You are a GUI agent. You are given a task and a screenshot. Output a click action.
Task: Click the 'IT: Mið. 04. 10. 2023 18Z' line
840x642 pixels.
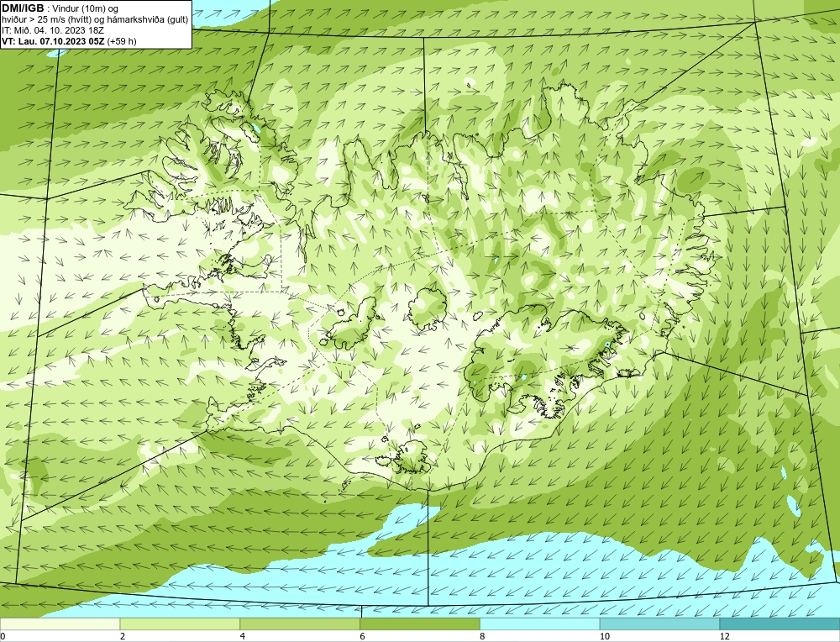click(52, 30)
